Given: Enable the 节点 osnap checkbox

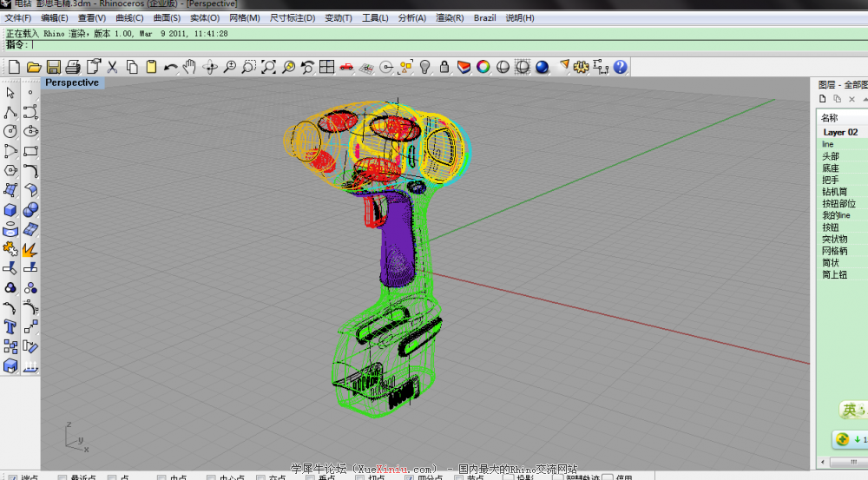Looking at the screenshot, I should pos(458,477).
